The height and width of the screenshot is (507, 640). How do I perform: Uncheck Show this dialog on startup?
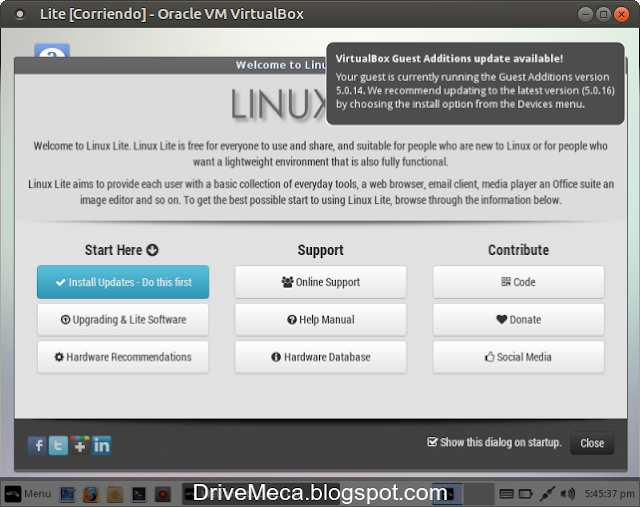pos(432,442)
